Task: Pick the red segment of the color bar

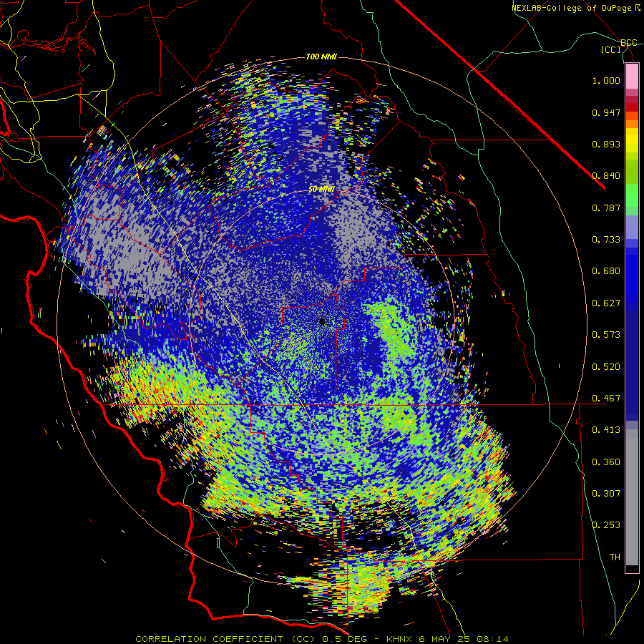Action: [x=632, y=107]
